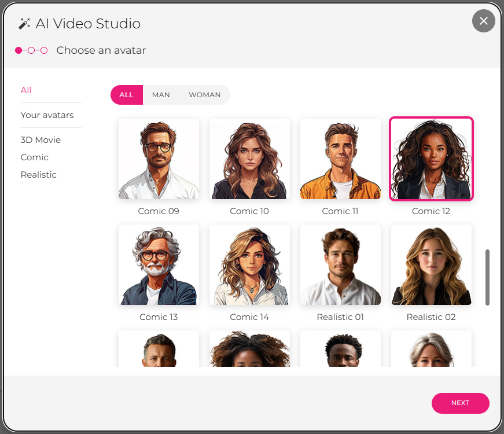Open the Your avatars category
The image size is (504, 434).
[47, 115]
